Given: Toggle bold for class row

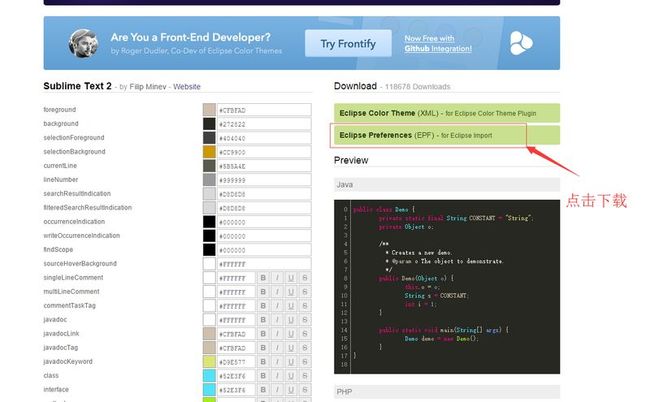Looking at the screenshot, I should tap(263, 376).
